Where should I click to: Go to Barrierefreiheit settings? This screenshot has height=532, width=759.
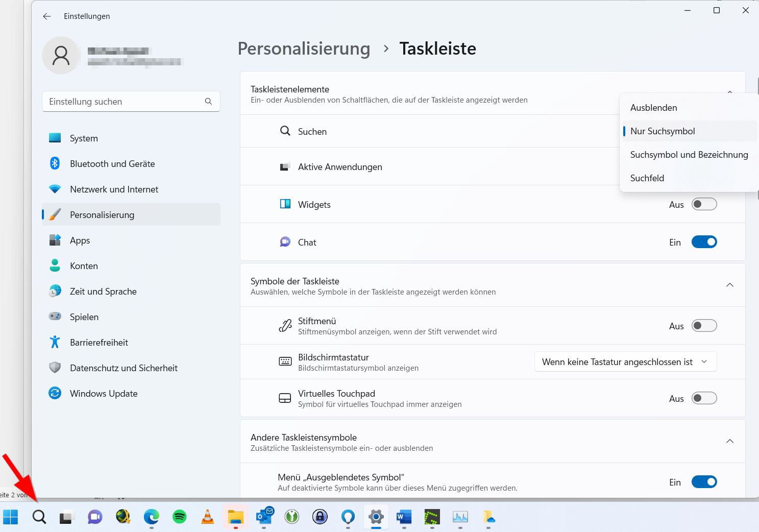point(131,343)
